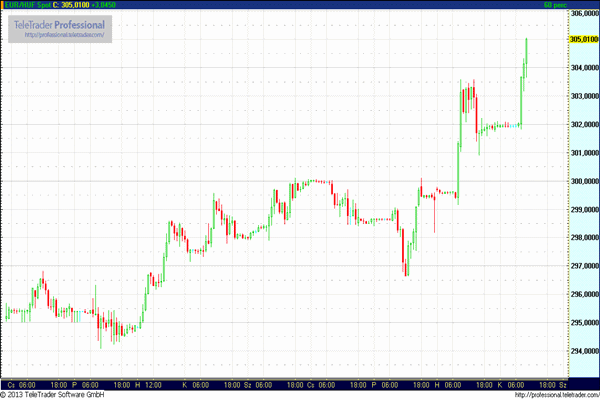Click the 302,0000 price axis label

coord(583,125)
